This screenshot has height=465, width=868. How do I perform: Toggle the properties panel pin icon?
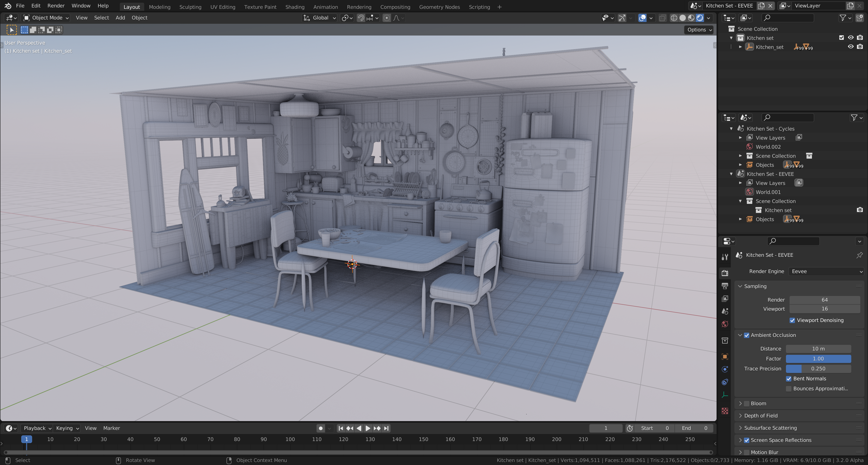click(859, 255)
